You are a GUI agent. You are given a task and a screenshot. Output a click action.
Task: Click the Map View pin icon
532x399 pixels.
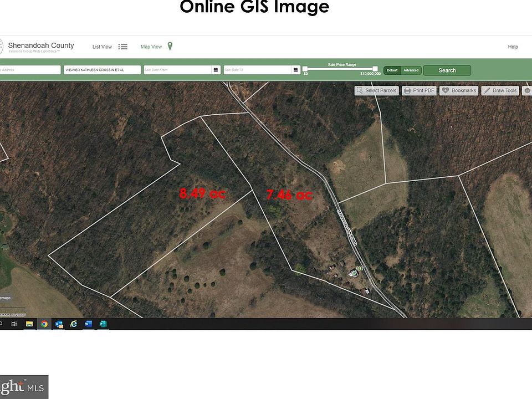coord(170,47)
